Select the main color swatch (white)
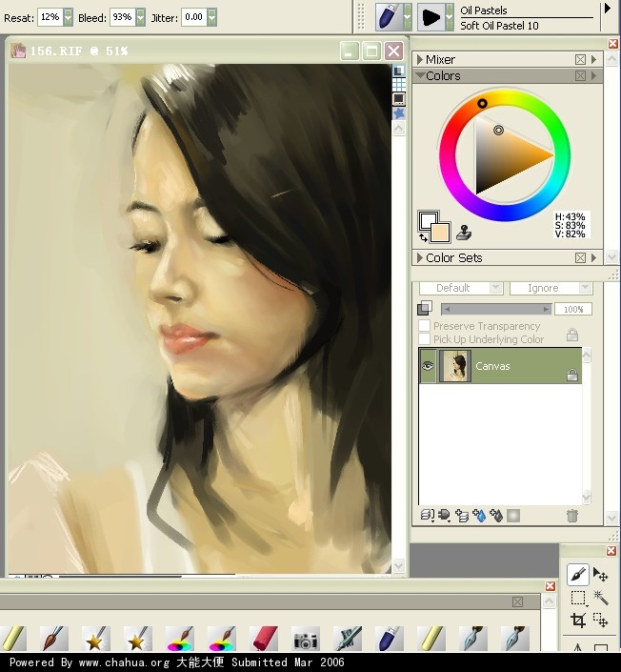Image resolution: width=621 pixels, height=672 pixels. tap(427, 220)
